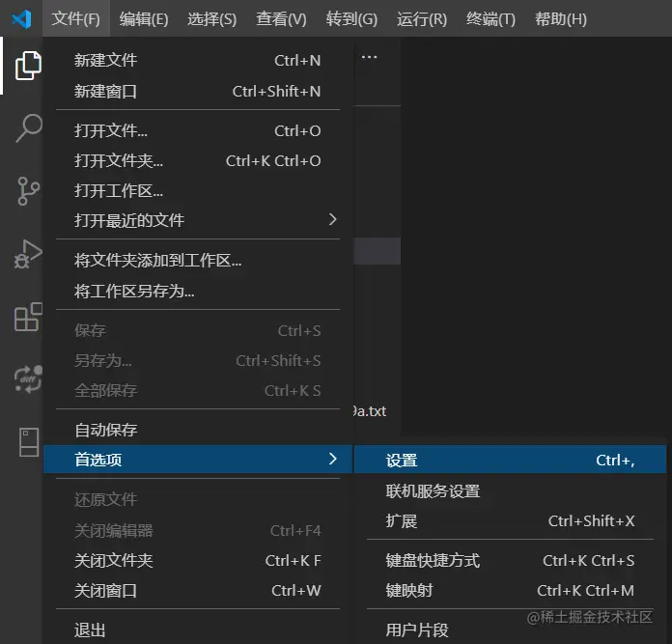Click the 全部保存 menu entry
The height and width of the screenshot is (644, 672).
[x=198, y=390]
